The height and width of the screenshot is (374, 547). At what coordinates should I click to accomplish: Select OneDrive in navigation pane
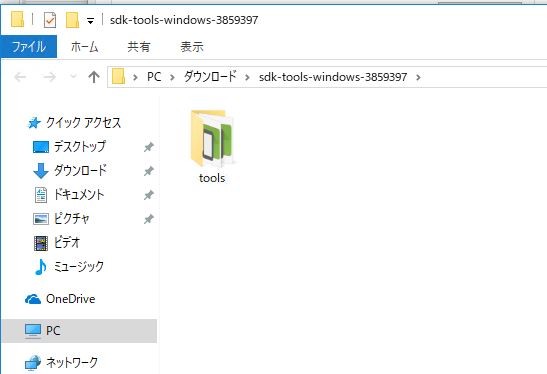click(x=71, y=299)
